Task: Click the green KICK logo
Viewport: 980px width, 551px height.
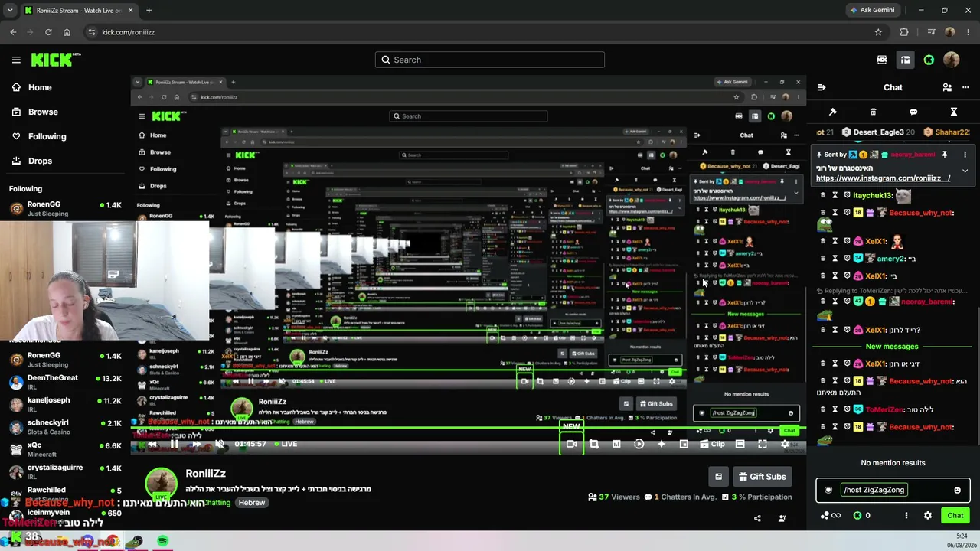Action: click(x=55, y=60)
